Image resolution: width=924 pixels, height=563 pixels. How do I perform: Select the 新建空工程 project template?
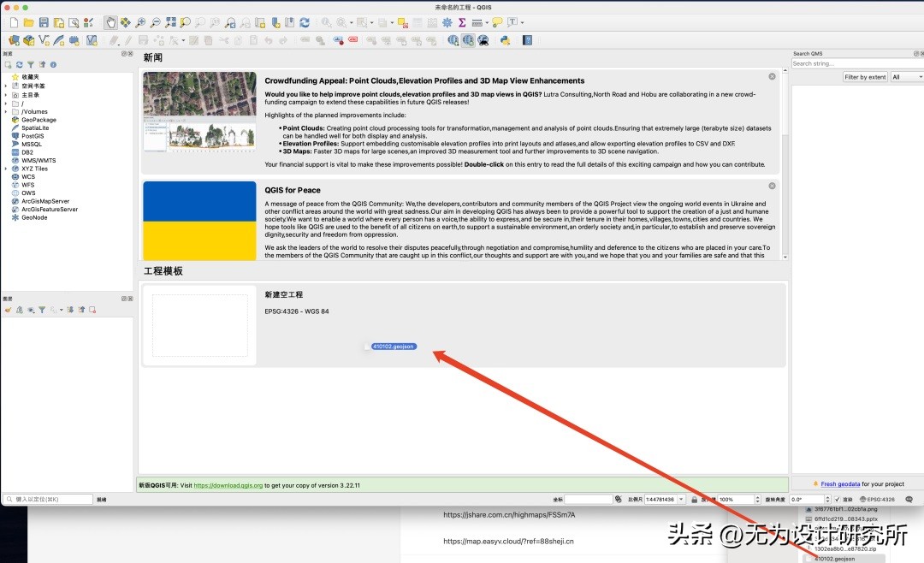pyautogui.click(x=464, y=325)
